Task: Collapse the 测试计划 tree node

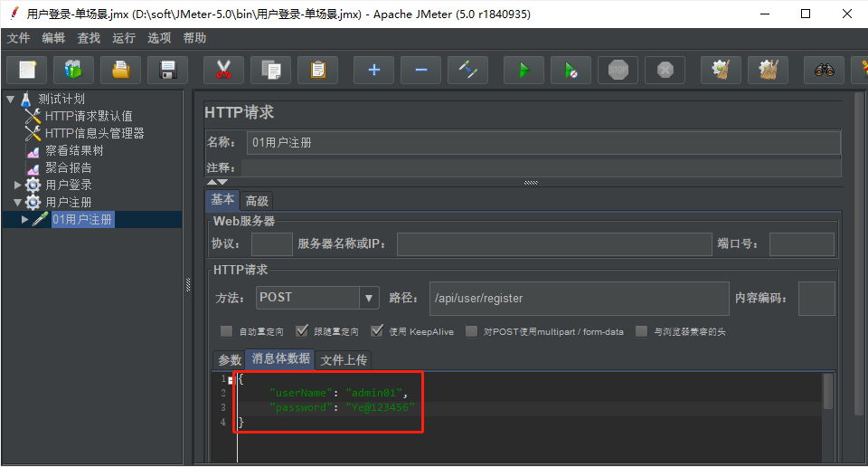Action: click(x=11, y=100)
